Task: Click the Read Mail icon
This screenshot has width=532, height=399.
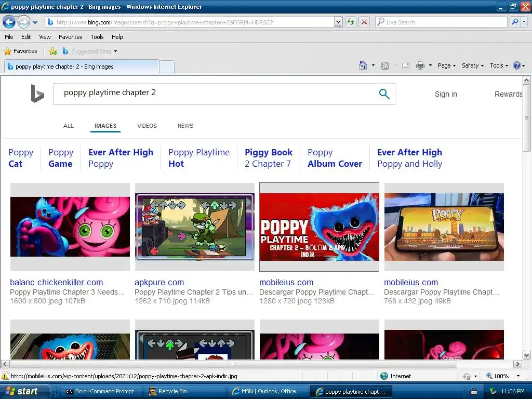Action: point(406,65)
